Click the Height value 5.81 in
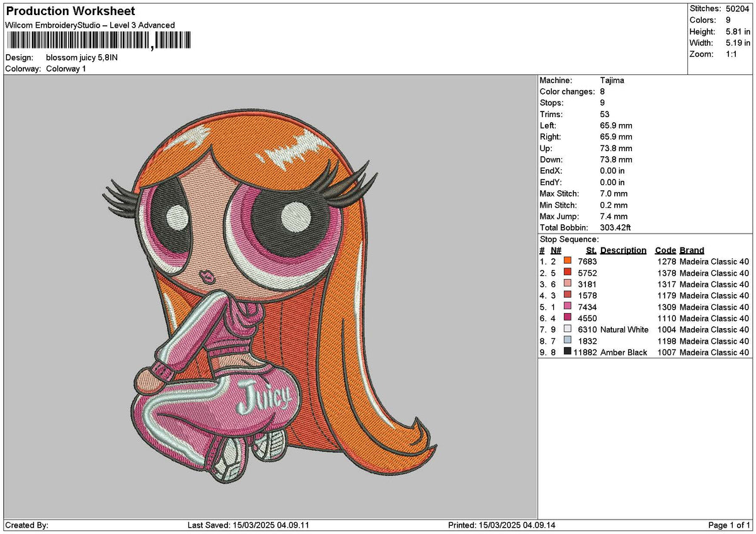The width and height of the screenshot is (756, 534). [x=738, y=31]
